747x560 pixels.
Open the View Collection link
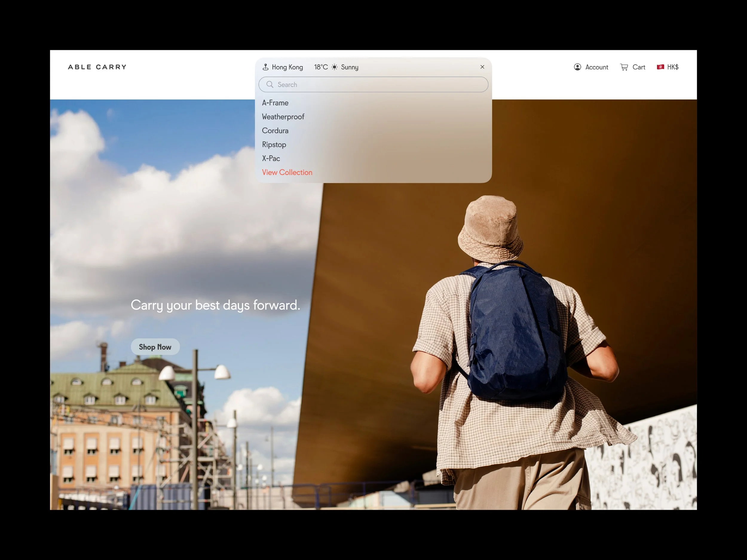click(287, 173)
